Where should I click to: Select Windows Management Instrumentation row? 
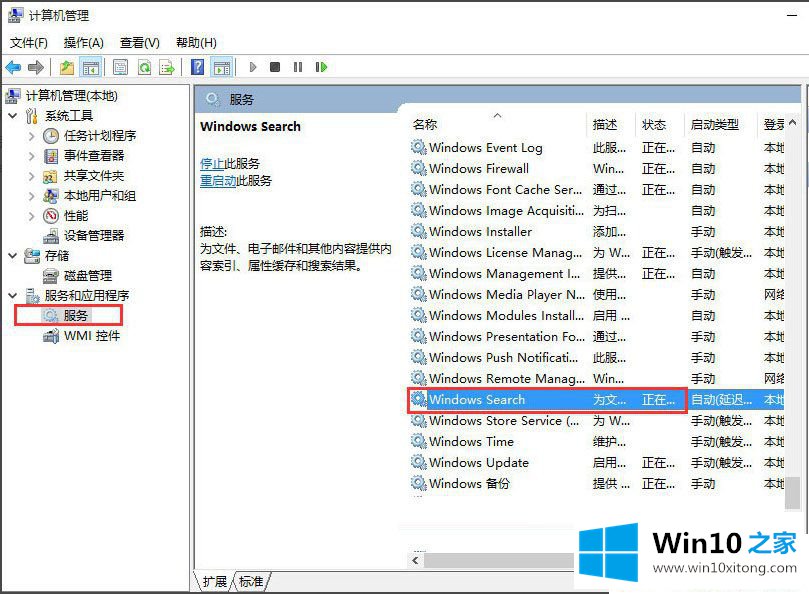tap(596, 274)
